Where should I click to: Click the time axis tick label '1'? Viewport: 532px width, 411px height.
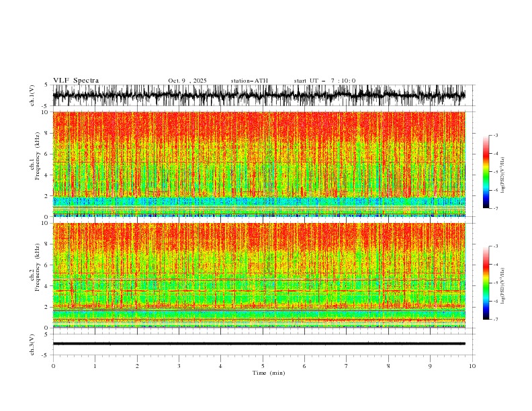[95, 366]
